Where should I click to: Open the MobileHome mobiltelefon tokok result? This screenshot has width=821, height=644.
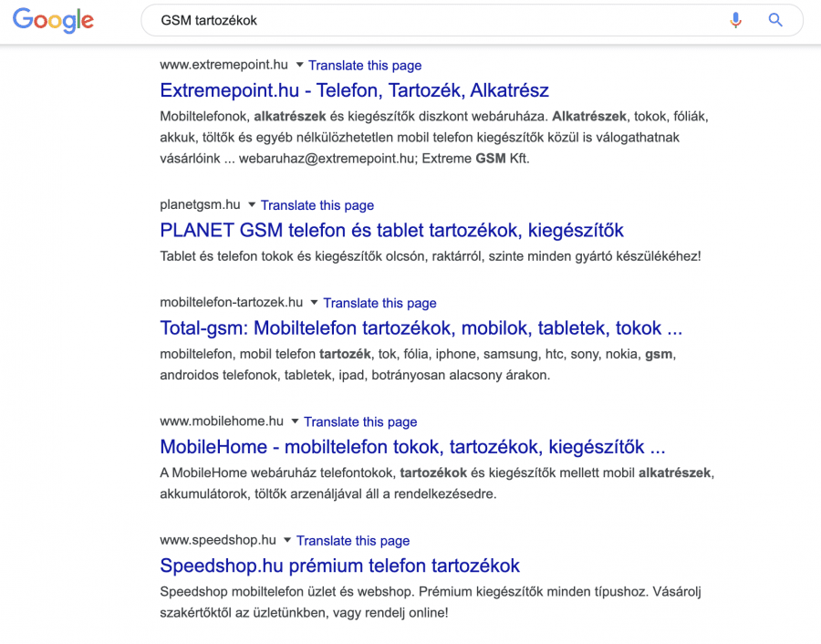[x=412, y=447]
